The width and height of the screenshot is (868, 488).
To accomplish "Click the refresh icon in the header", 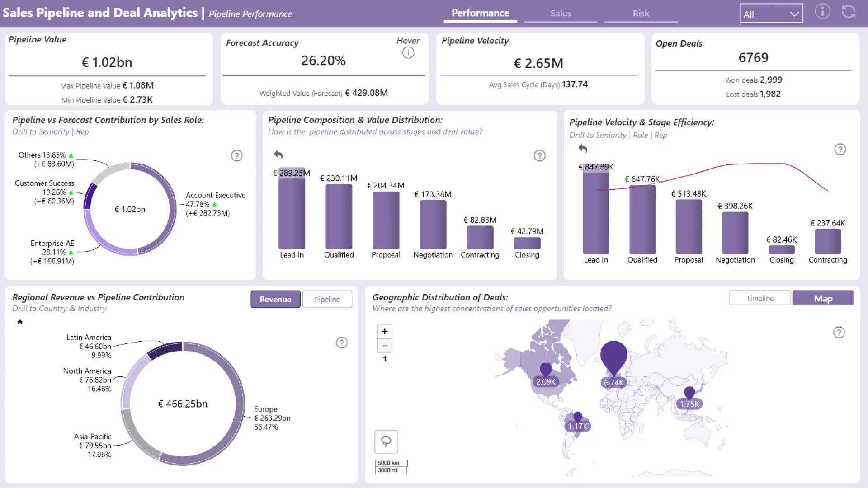I will 848,11.
